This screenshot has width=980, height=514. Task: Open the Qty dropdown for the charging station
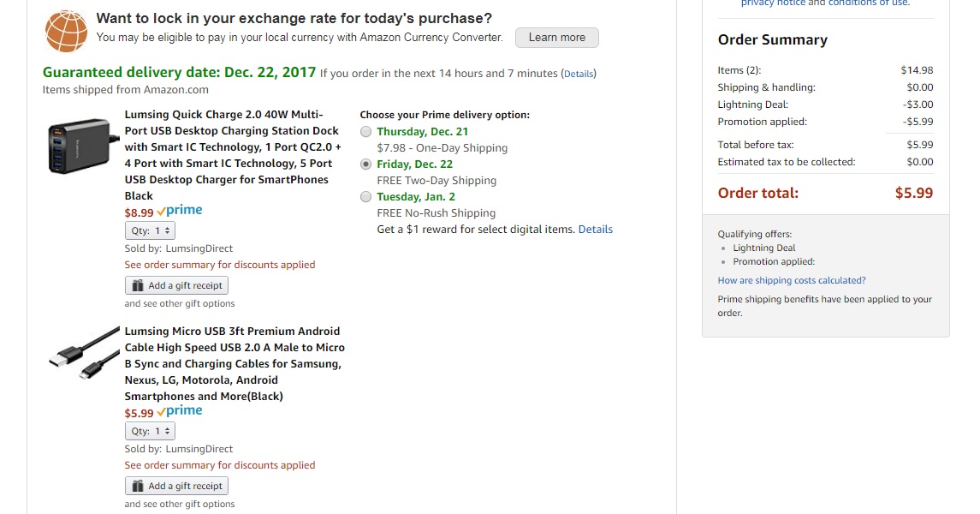(x=151, y=230)
